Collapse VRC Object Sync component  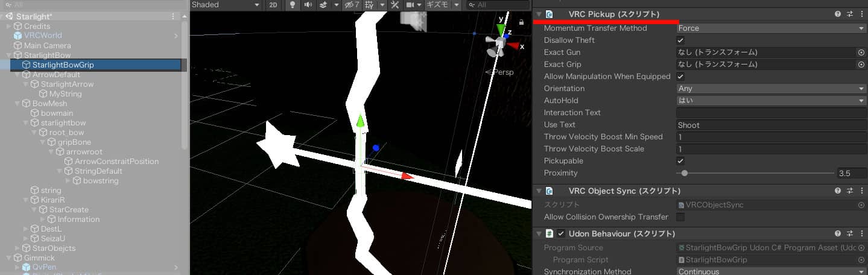[x=538, y=191]
